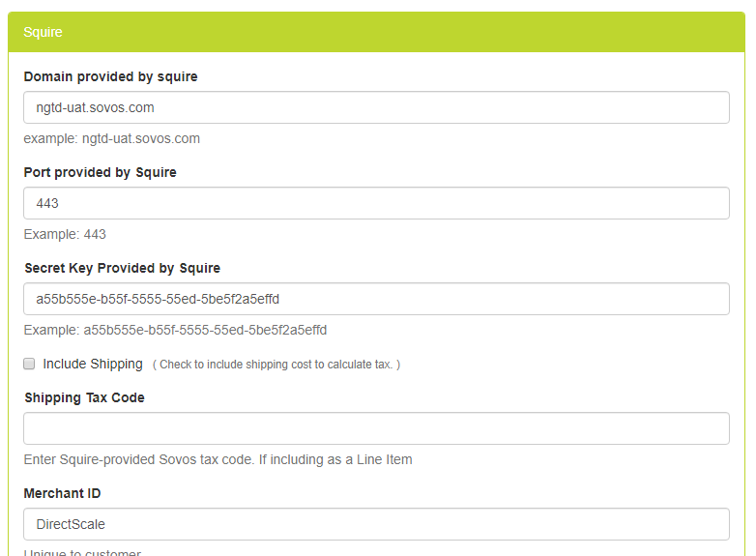Click the 'Enter Squire-provided Sovos tax code' hint
Image resolution: width=756 pixels, height=556 pixels.
(x=218, y=459)
